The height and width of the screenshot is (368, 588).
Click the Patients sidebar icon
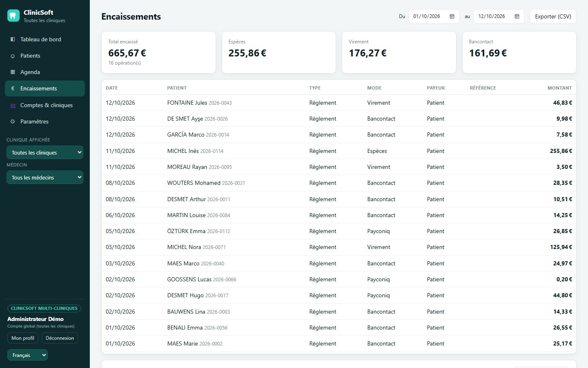coord(13,56)
